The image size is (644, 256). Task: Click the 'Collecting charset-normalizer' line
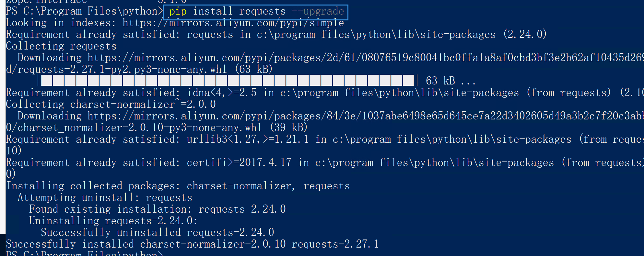coord(111,105)
